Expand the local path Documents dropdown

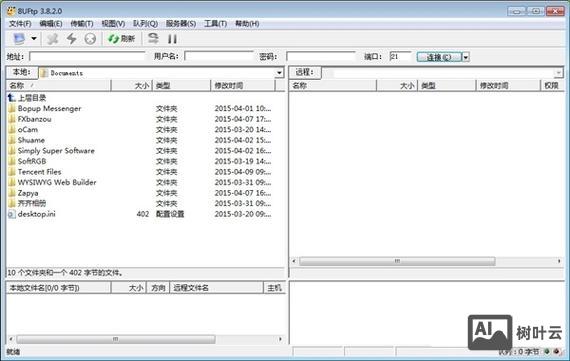(x=279, y=73)
